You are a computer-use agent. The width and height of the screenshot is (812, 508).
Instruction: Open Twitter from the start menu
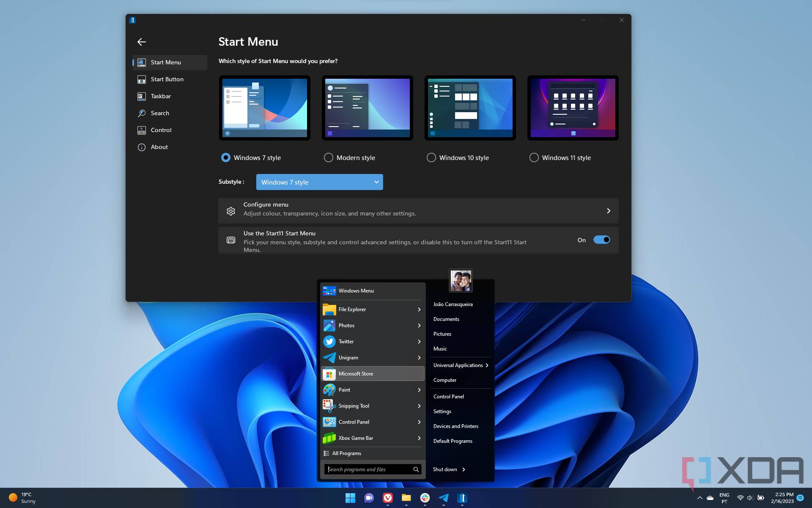pyautogui.click(x=372, y=342)
